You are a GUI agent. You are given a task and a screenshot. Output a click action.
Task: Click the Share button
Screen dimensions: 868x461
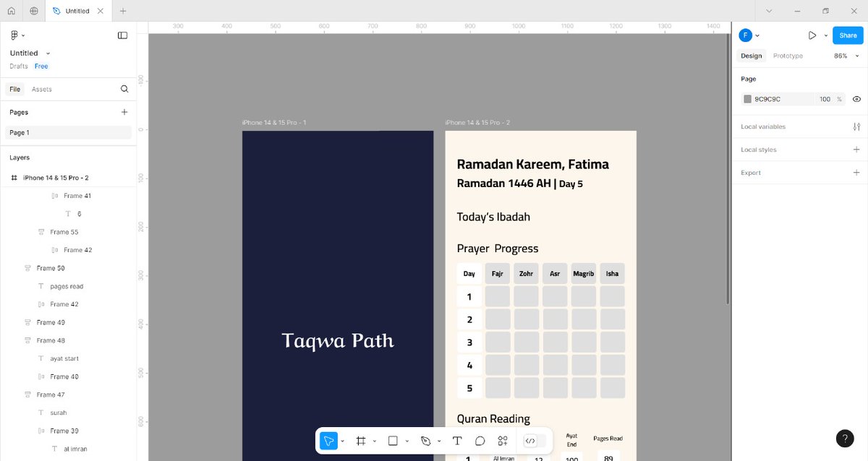click(x=848, y=35)
